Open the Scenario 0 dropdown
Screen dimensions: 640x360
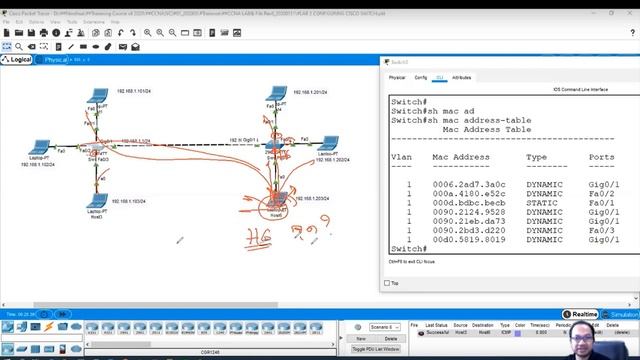click(384, 327)
